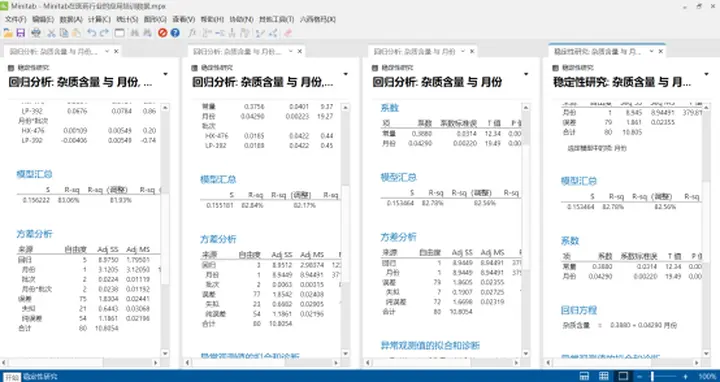Open the 图形(G) menu
This screenshot has width=720, height=382.
[155, 19]
